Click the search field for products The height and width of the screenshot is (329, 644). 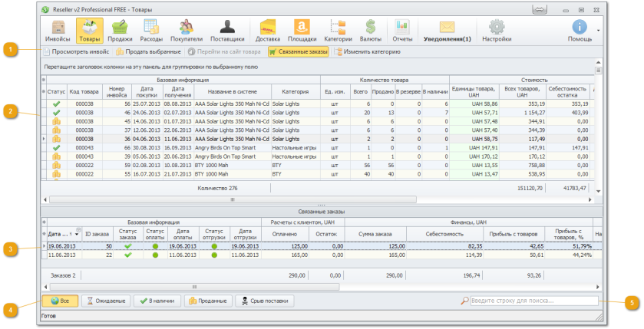click(533, 301)
